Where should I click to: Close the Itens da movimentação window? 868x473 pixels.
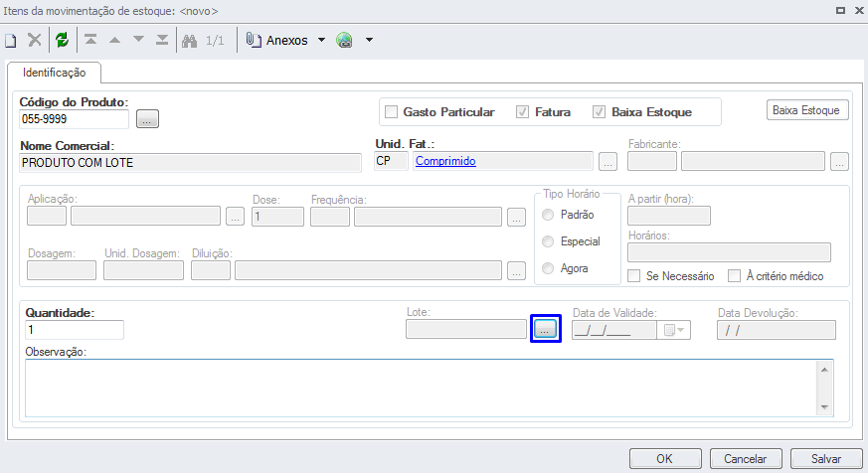859,10
